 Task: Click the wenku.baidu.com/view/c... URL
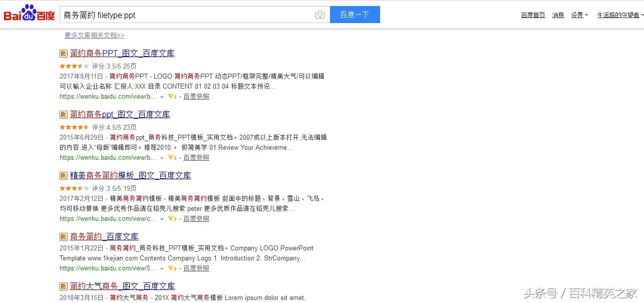click(x=108, y=219)
